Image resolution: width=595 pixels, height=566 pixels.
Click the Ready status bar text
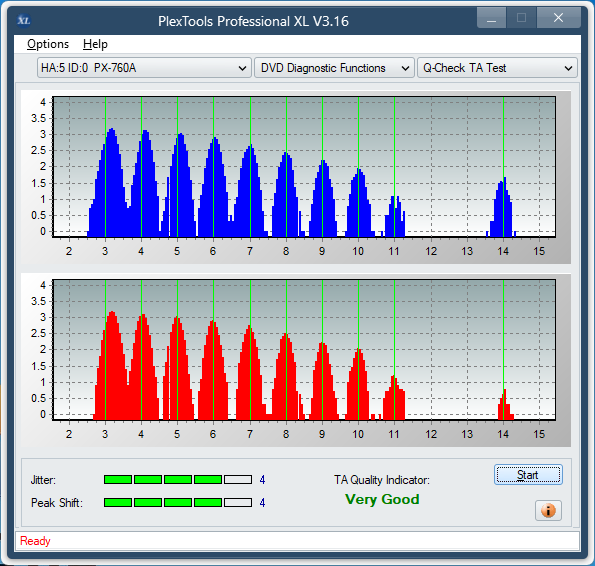click(35, 541)
